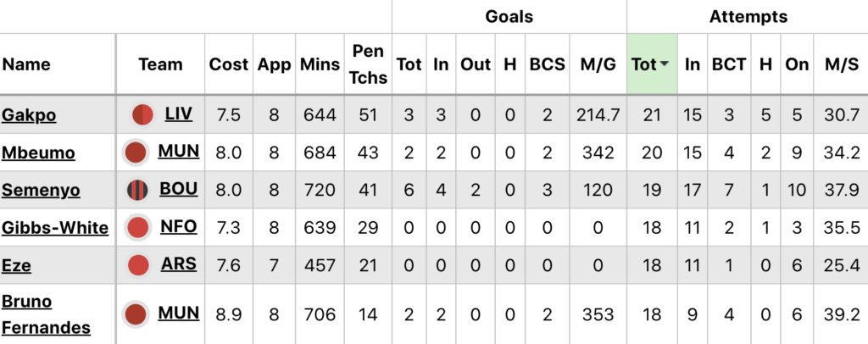Click Semenyo's goals total cell

pyautogui.click(x=409, y=190)
